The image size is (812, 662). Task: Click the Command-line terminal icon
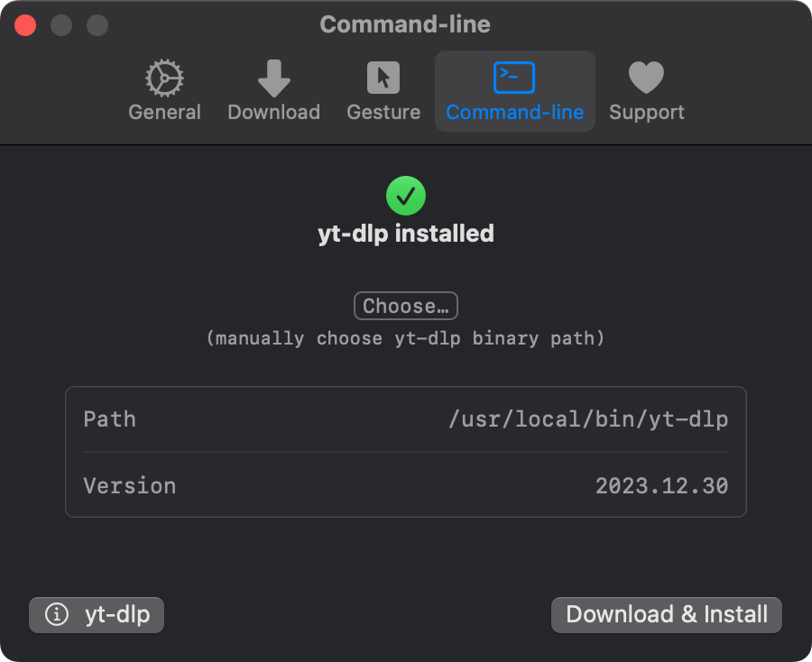tap(514, 78)
